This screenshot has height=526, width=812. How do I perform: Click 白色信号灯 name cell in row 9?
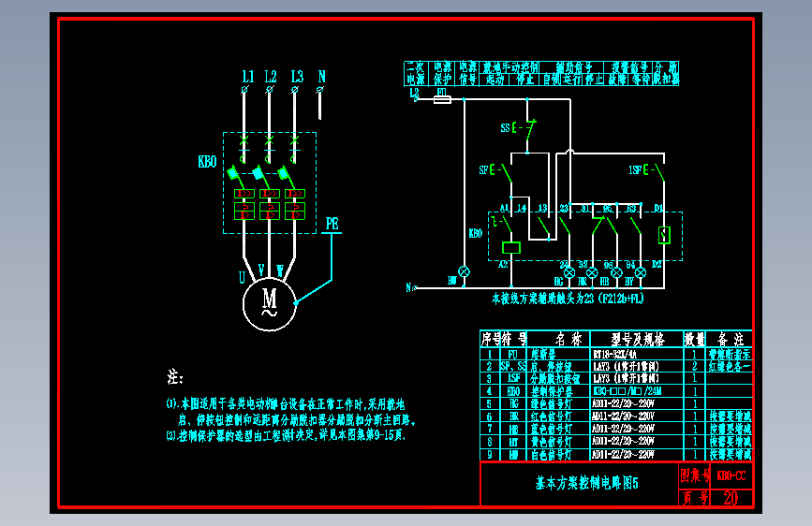pyautogui.click(x=551, y=455)
